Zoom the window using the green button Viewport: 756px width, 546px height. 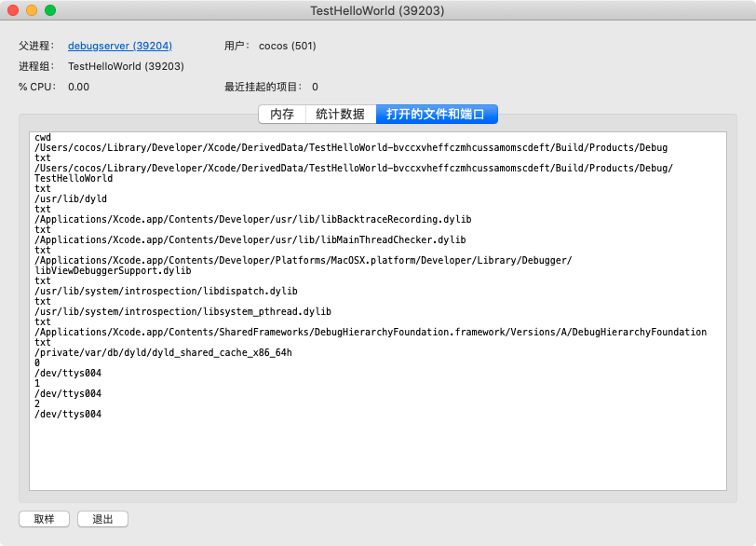[50, 11]
